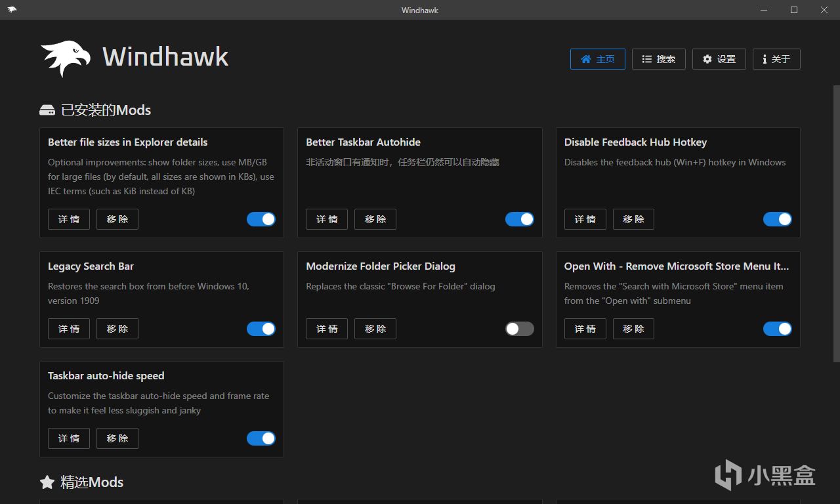Click the Windhawk eagle logo
Viewport: 840px width, 504px height.
pyautogui.click(x=66, y=58)
